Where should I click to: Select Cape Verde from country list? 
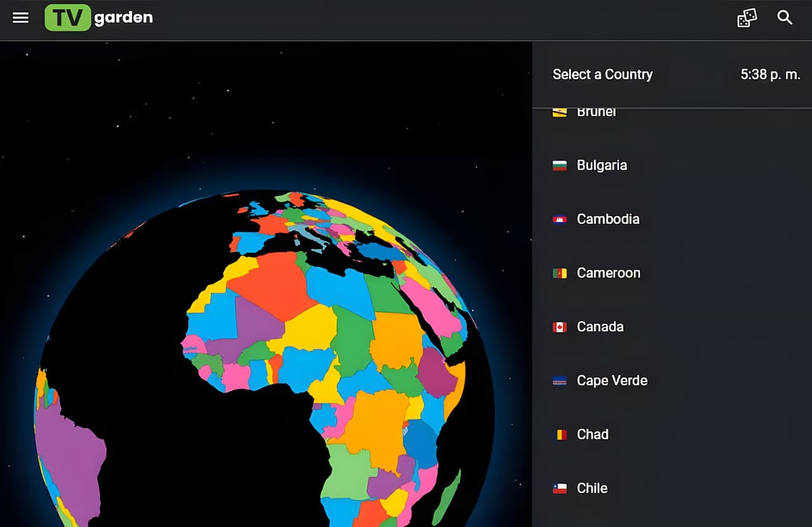pos(612,380)
